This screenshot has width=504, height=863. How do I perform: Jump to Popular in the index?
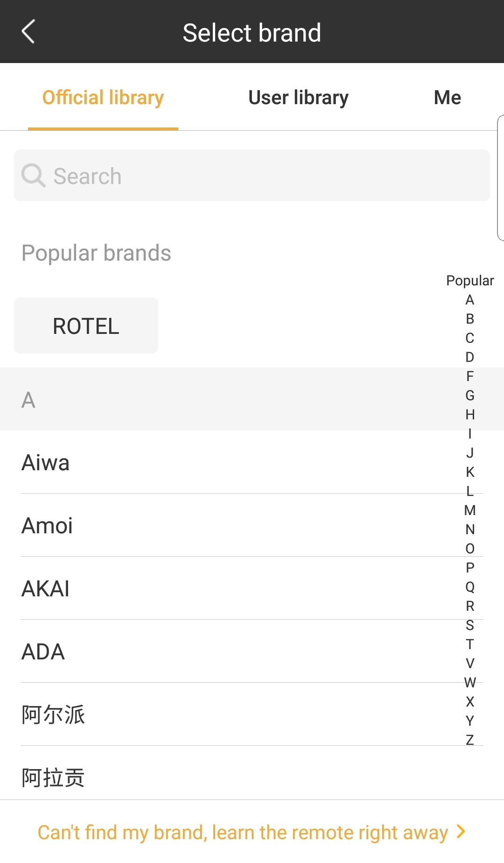(x=469, y=281)
